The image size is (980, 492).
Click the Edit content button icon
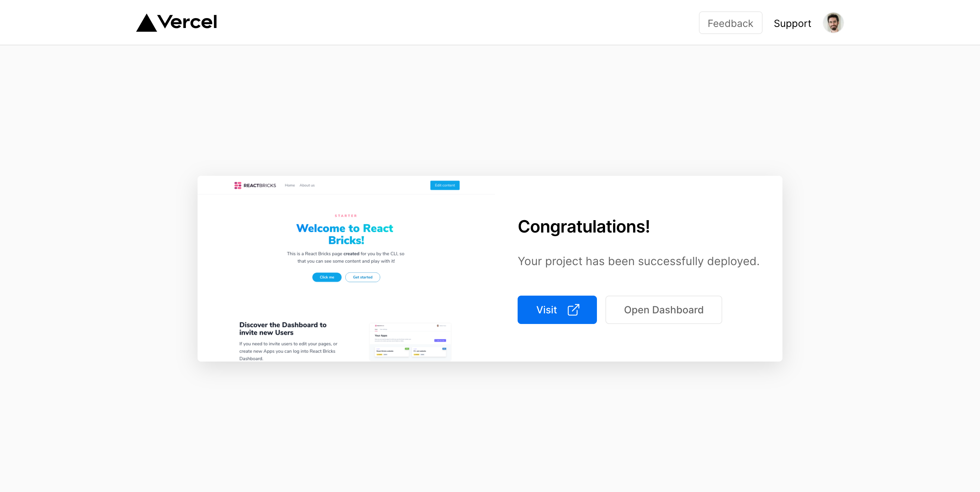(x=445, y=185)
